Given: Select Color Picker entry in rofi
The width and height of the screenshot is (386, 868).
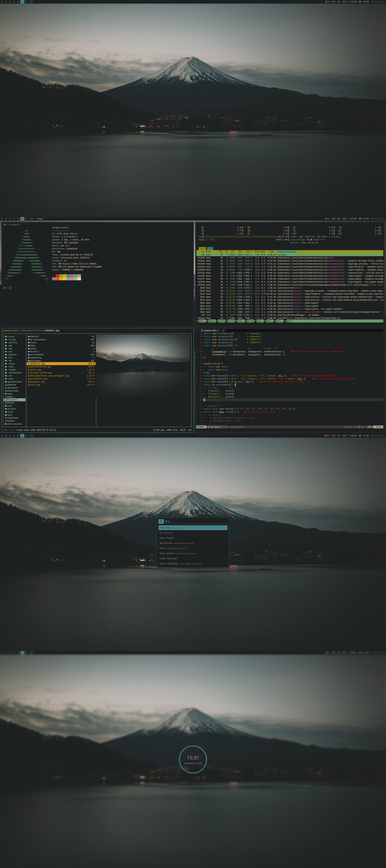Looking at the screenshot, I should 193,538.
